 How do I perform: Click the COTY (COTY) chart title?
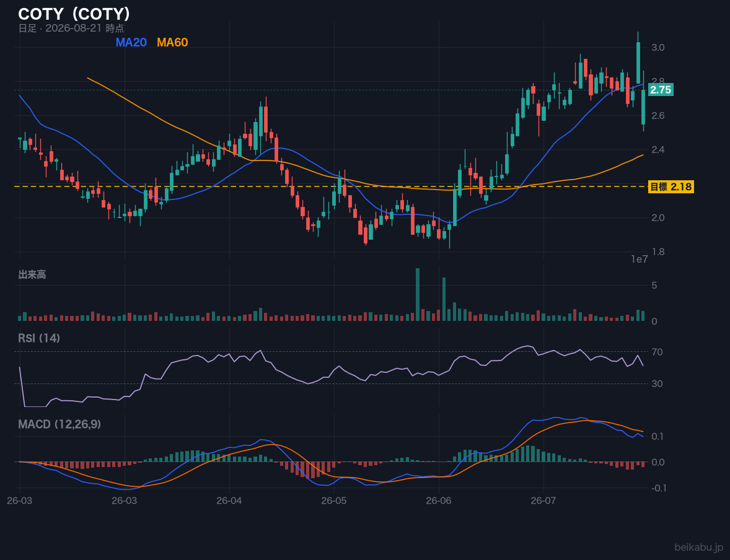[74, 14]
